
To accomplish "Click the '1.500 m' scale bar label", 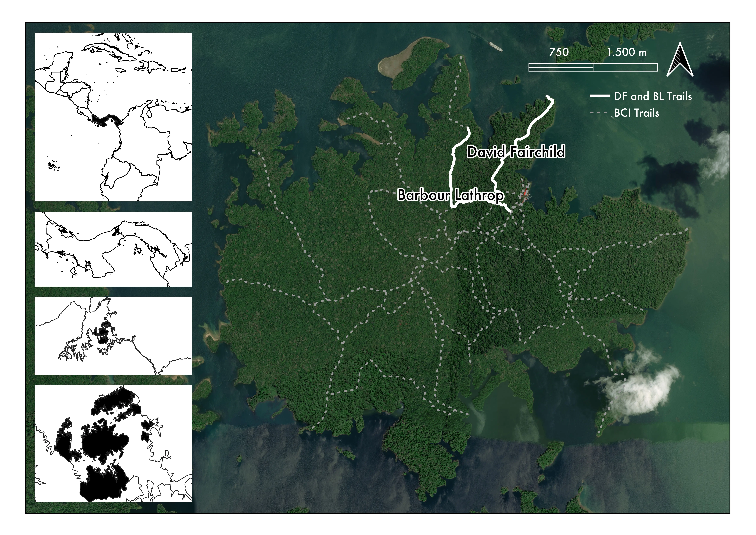I will tap(627, 52).
